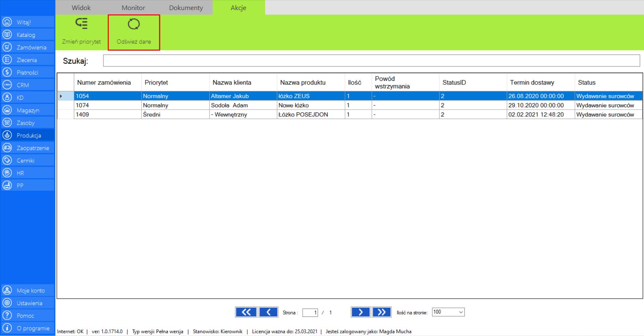644x336 pixels.
Task: Sort by StatusID column header
Action: pos(473,82)
